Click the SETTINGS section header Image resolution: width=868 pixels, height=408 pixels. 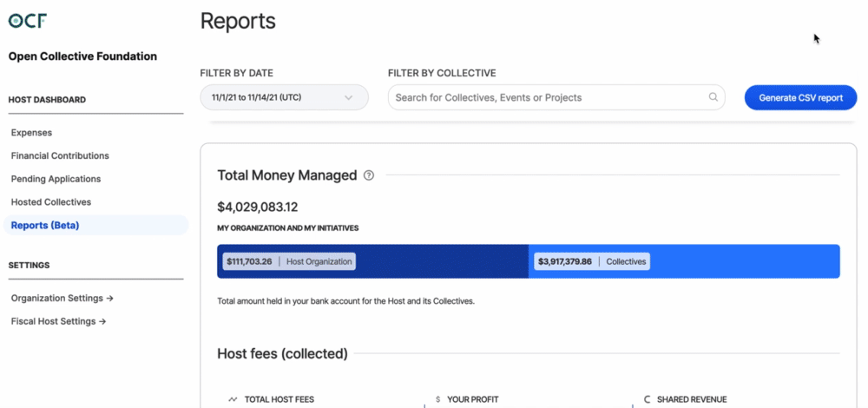point(29,265)
